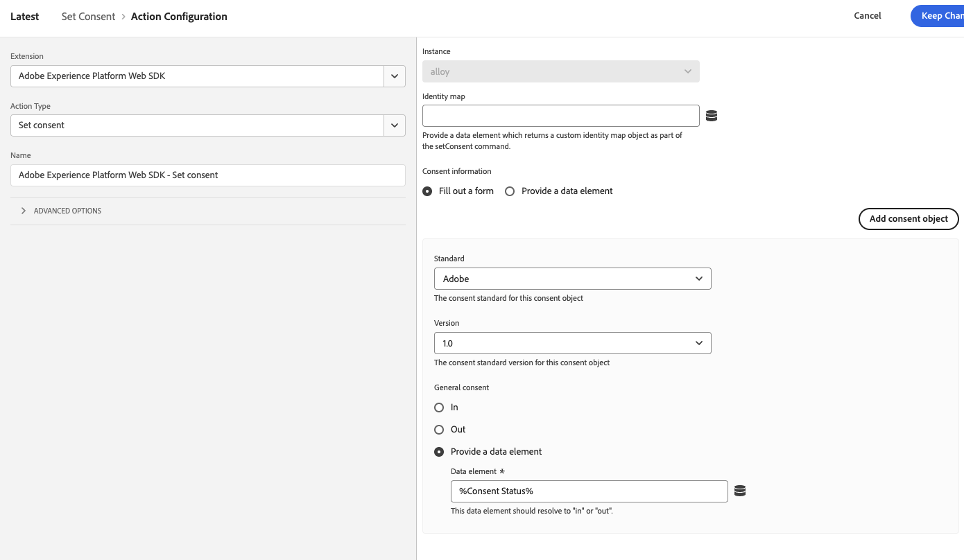This screenshot has width=964, height=560.
Task: Click the Identity map help description
Action: click(553, 141)
